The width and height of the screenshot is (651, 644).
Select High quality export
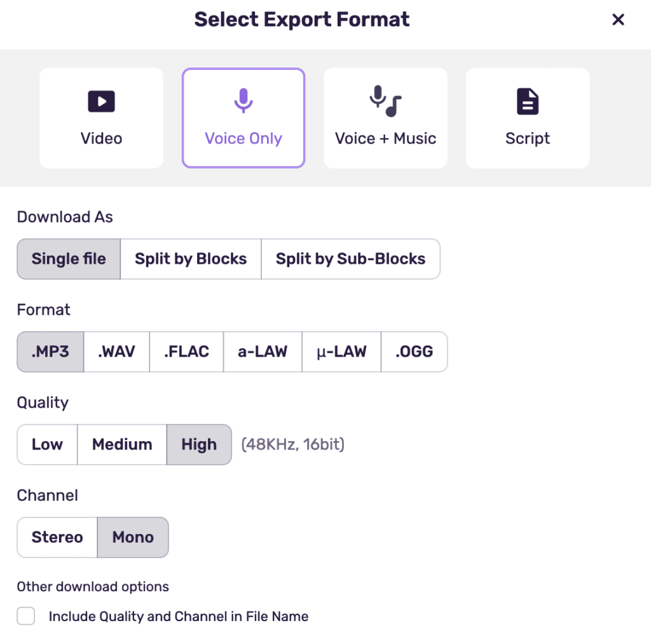(x=199, y=444)
